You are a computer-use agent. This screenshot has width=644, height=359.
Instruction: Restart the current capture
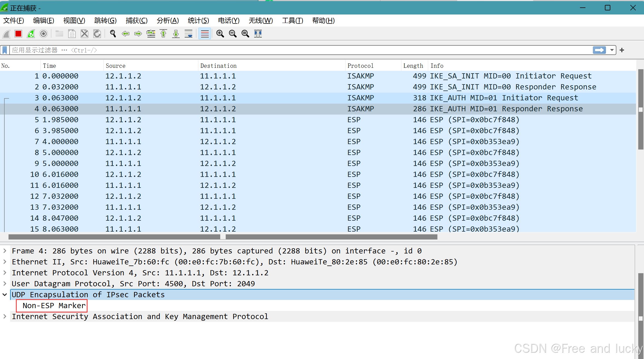[x=31, y=34]
